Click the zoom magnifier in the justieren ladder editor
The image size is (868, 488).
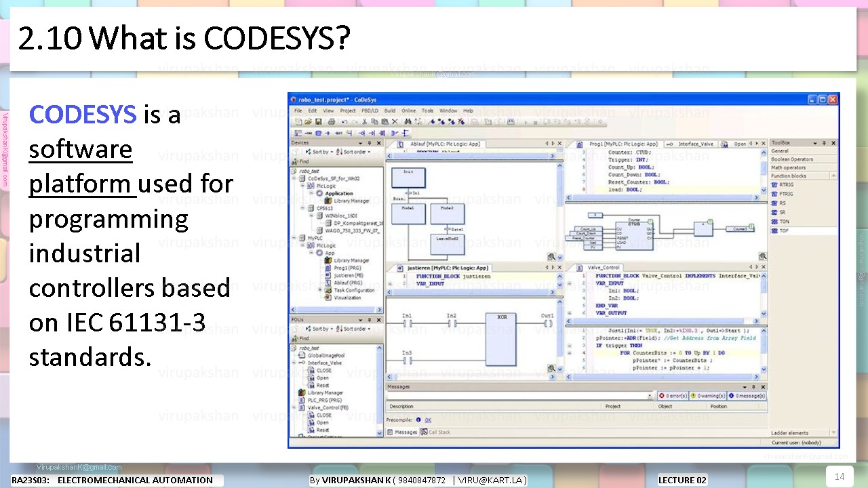pos(551,369)
